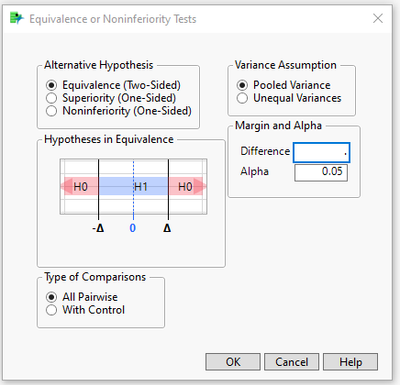Click the negative delta label under diagram
Viewport: 400px width, 385px height.
pyautogui.click(x=98, y=229)
